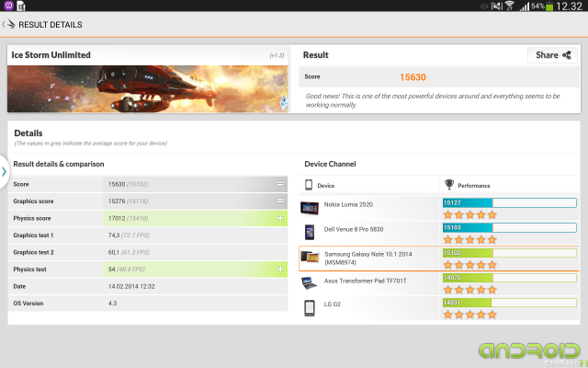Viewport: 588px width, 368px height.
Task: Tap the muted sound status icon
Action: coord(497,6)
